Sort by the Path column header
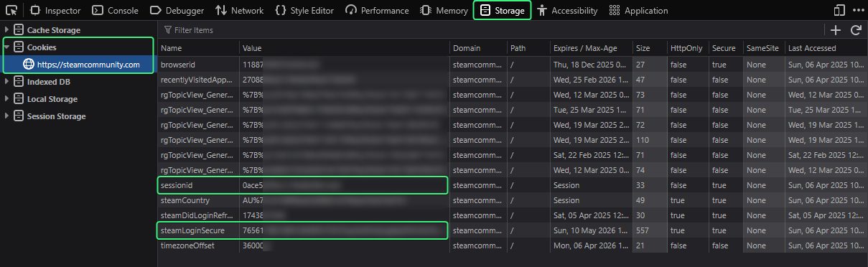868x267 pixels. coord(528,48)
